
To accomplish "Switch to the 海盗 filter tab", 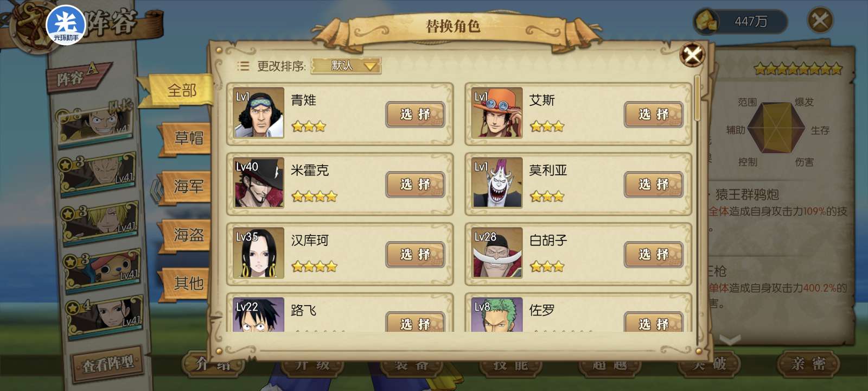I will click(188, 235).
